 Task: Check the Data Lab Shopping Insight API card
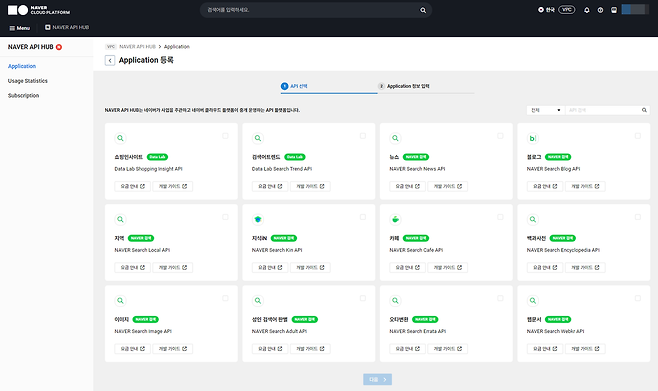225,136
